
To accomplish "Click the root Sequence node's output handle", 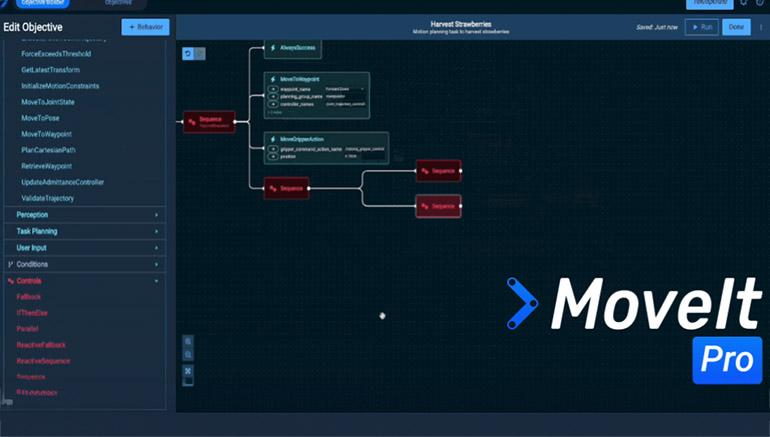I will [235, 122].
